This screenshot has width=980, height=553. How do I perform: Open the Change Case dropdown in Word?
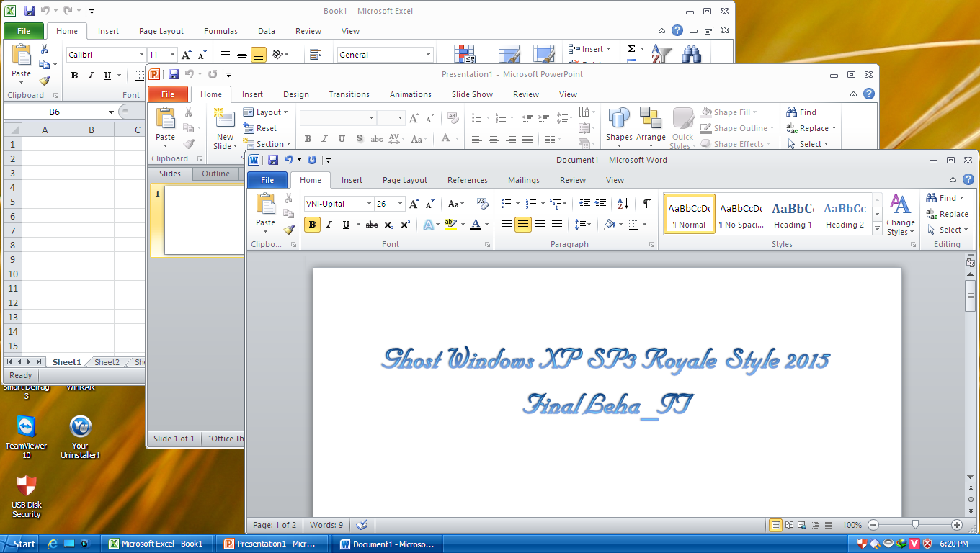(456, 204)
